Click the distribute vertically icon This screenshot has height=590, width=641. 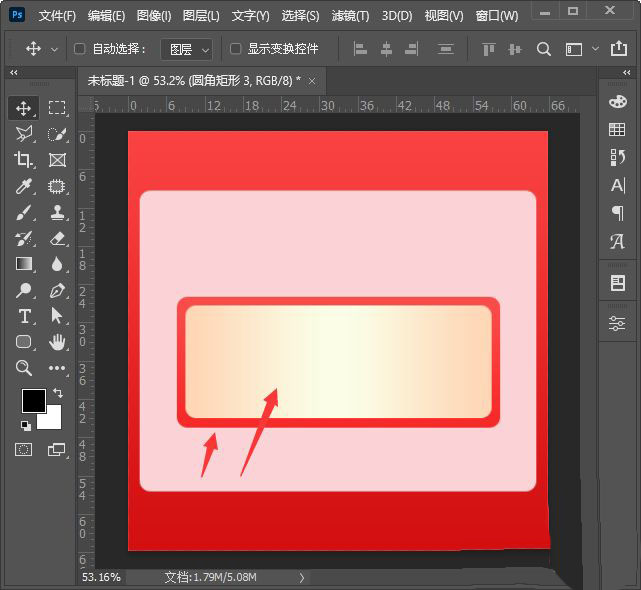pos(445,49)
